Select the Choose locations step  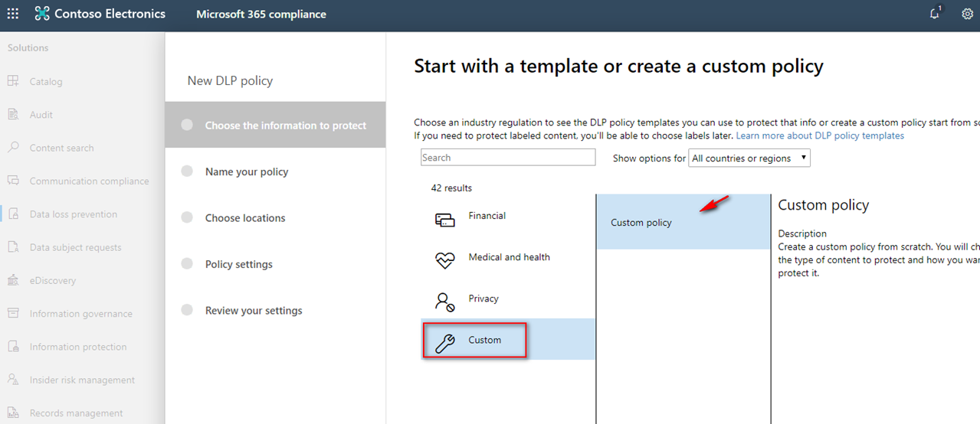tap(245, 218)
